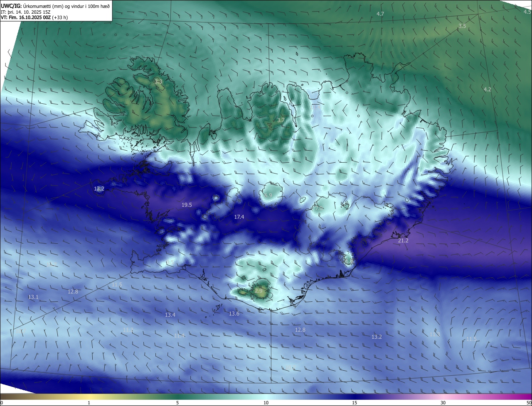The image size is (532, 406).
Task: Select the 4.7 value label
Action: click(x=380, y=14)
